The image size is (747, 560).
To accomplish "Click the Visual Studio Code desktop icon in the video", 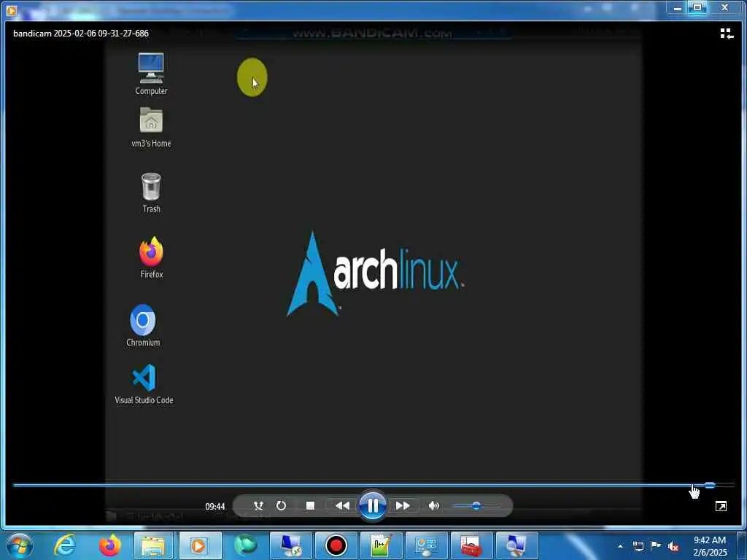I will click(144, 384).
